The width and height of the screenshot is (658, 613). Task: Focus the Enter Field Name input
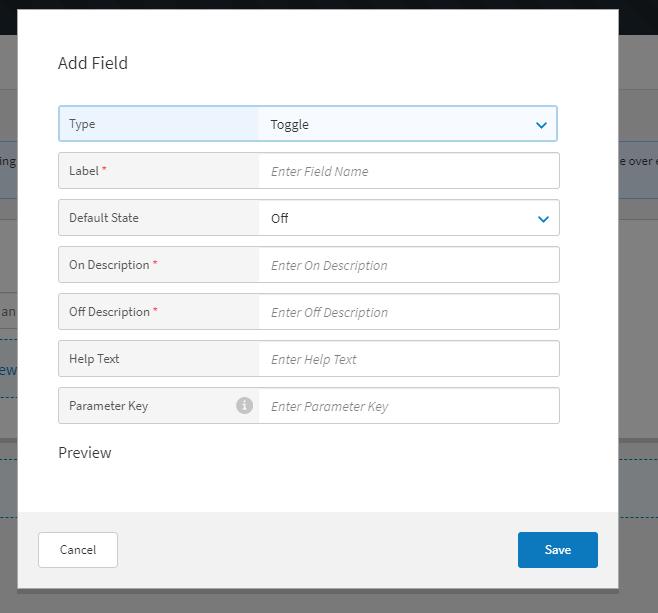(x=408, y=171)
